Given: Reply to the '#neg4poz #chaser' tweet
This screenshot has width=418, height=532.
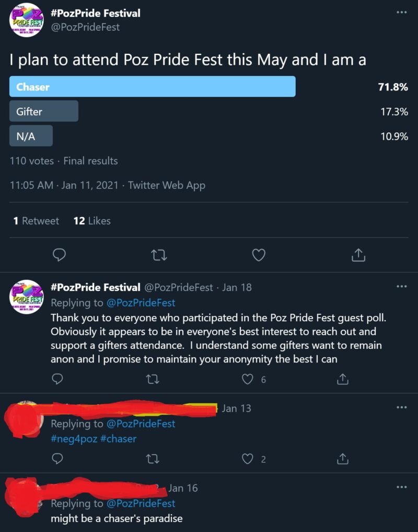Looking at the screenshot, I should (x=57, y=459).
